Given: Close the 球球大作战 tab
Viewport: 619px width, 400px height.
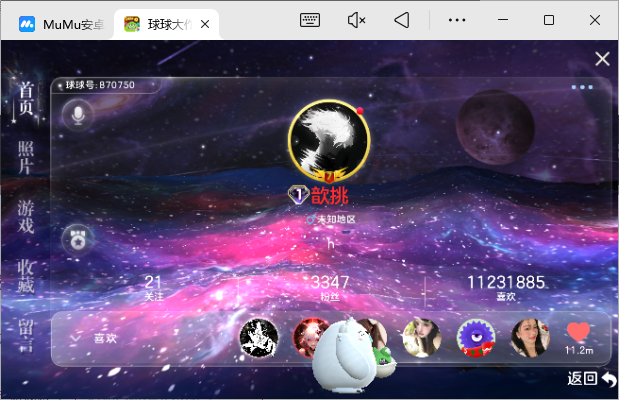Looking at the screenshot, I should [205, 24].
